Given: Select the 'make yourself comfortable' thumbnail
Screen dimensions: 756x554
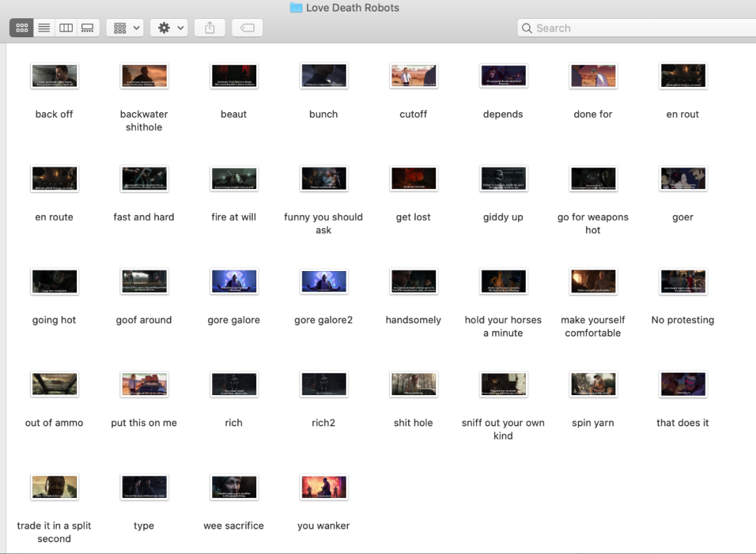Looking at the screenshot, I should coord(593,282).
